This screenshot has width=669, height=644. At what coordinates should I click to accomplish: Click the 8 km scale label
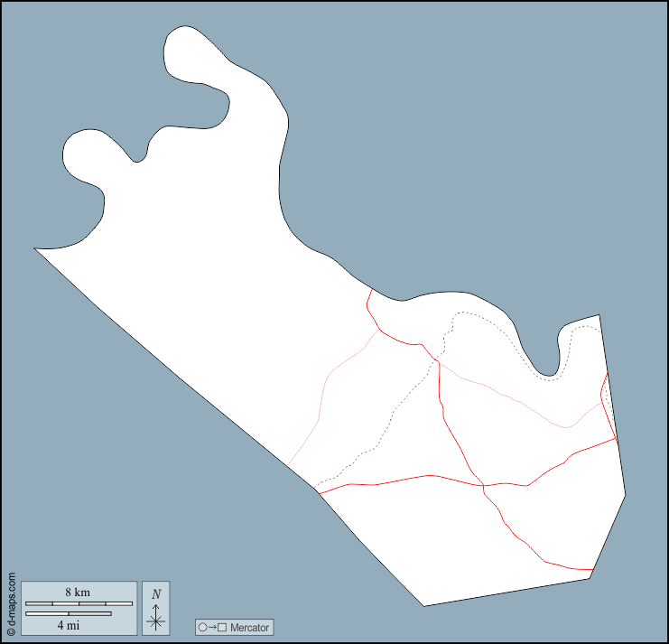coord(78,592)
